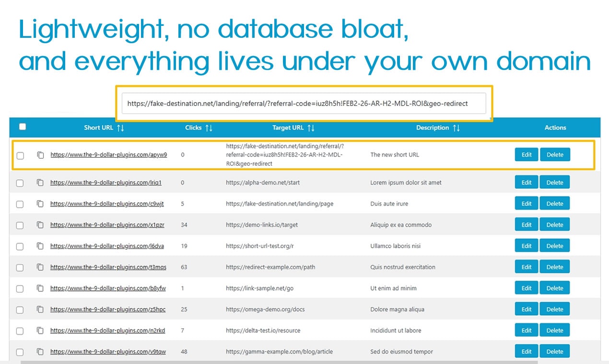The image size is (609, 364).
Task: Open the the-9-dollar-plugins.com/lriq1 link
Action: coord(106,182)
